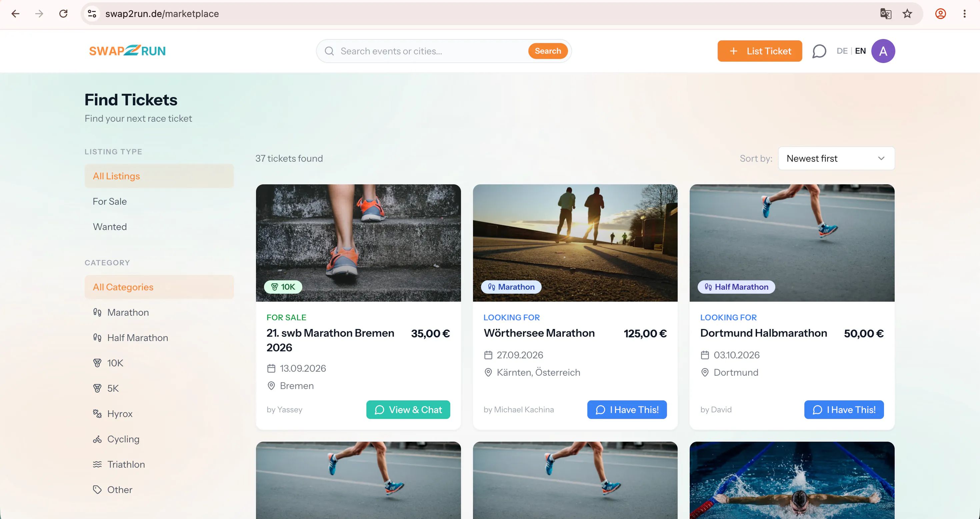This screenshot has width=980, height=519.
Task: Click the orange Search button
Action: 547,51
